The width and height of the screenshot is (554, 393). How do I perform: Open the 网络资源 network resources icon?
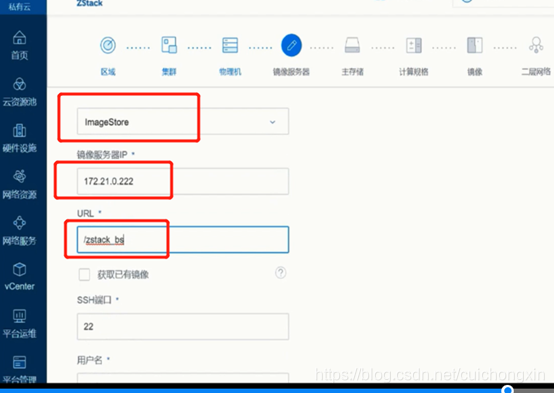[19, 176]
